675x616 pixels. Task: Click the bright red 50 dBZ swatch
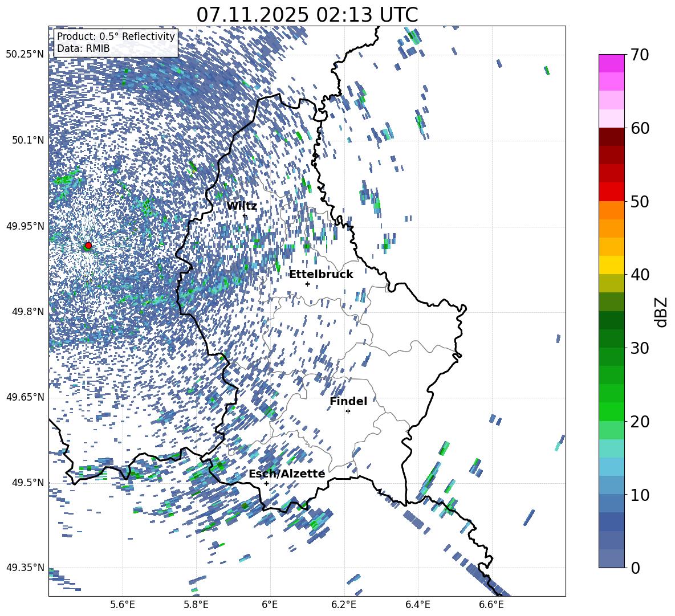[611, 192]
